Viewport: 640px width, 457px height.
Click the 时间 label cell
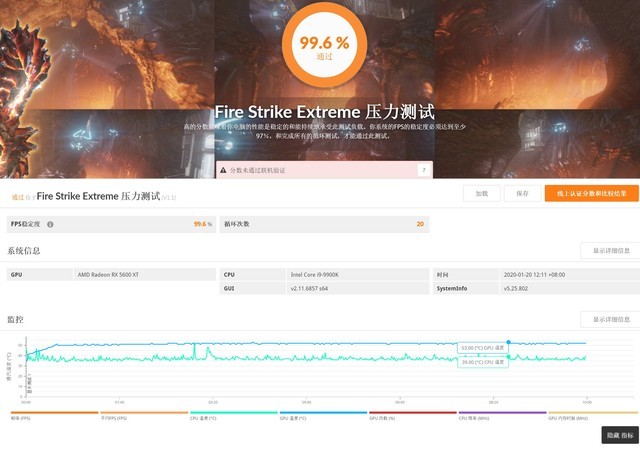[466, 275]
